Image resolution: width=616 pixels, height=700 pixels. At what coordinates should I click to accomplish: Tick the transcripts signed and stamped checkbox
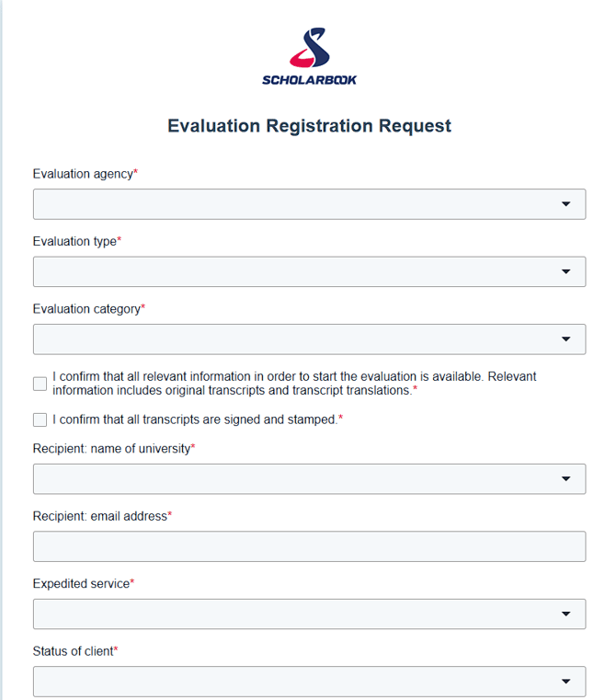40,419
